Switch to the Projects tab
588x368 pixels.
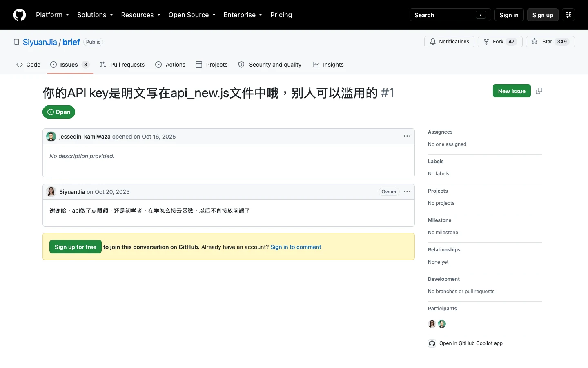pos(212,65)
